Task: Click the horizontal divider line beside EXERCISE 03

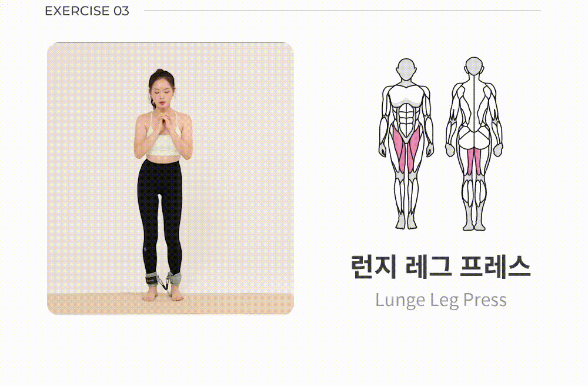Action: [342, 11]
